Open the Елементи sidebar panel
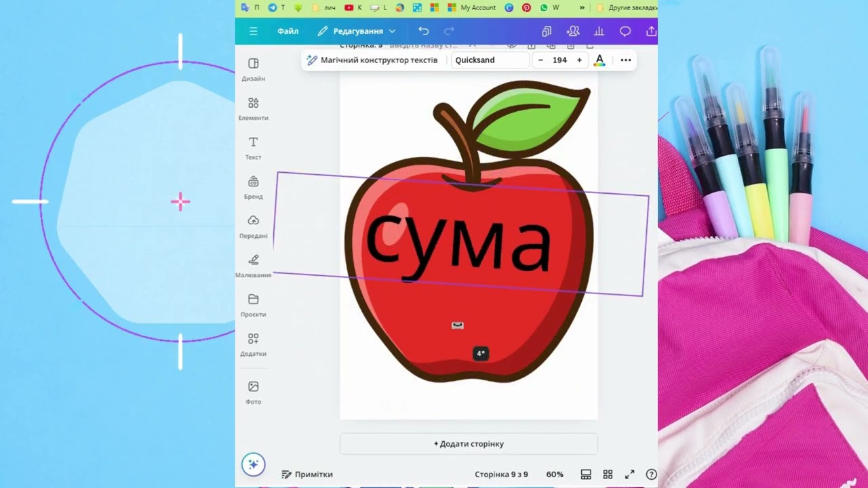This screenshot has height=488, width=868. 253,108
